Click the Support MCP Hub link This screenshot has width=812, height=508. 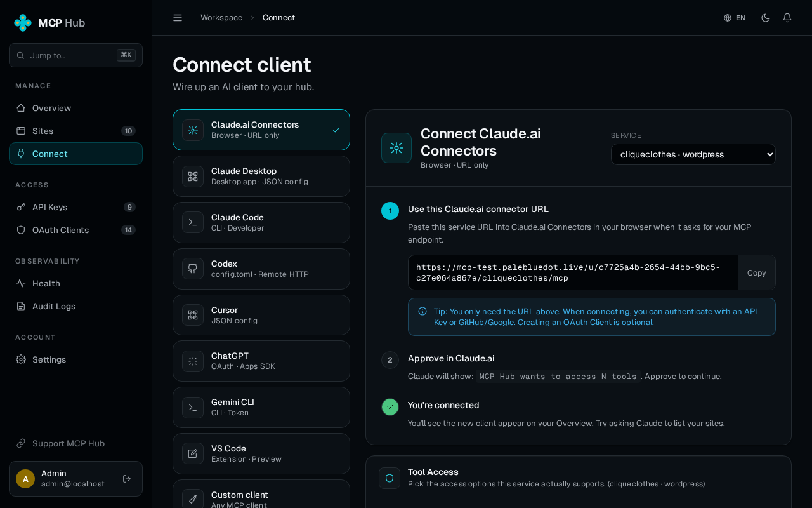click(75, 443)
